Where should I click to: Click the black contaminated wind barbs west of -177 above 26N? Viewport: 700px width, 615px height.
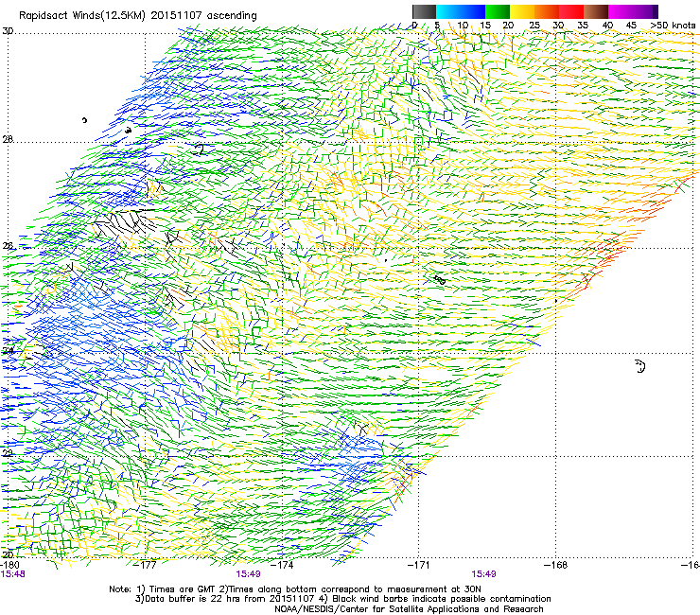124,223
